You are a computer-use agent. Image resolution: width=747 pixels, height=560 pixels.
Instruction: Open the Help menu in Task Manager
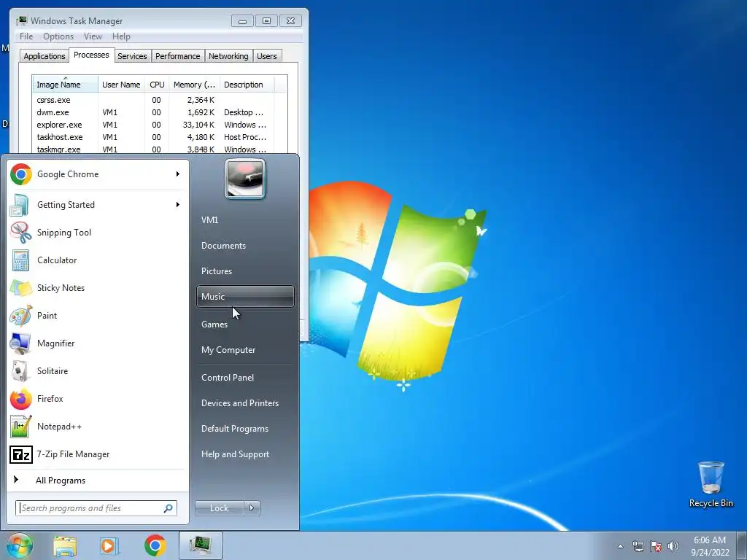tap(121, 36)
